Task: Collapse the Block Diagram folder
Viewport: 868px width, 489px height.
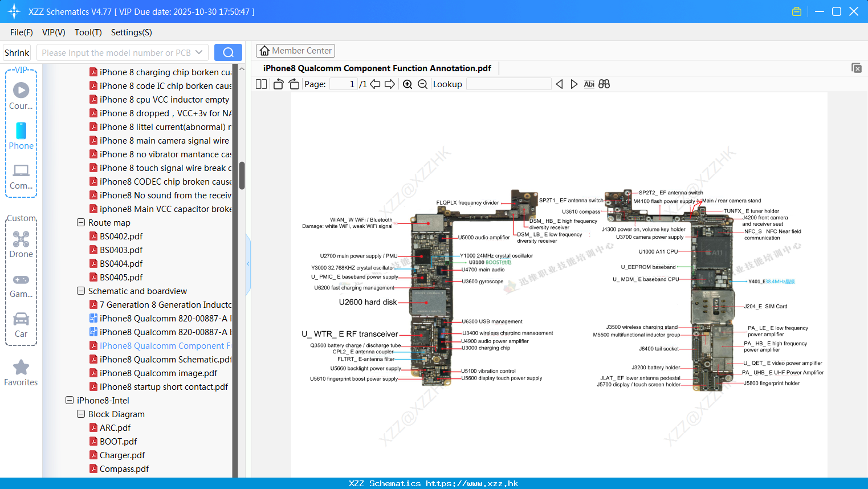Action: [81, 414]
